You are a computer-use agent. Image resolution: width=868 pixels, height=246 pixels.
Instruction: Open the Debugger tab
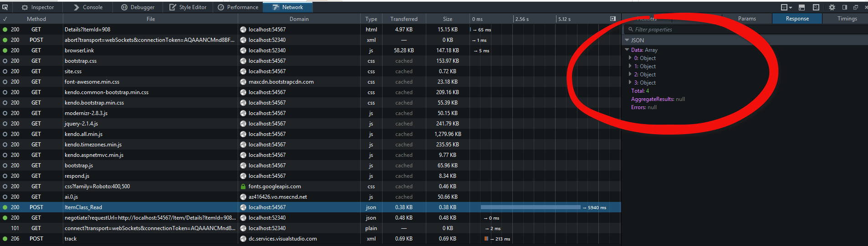point(138,7)
